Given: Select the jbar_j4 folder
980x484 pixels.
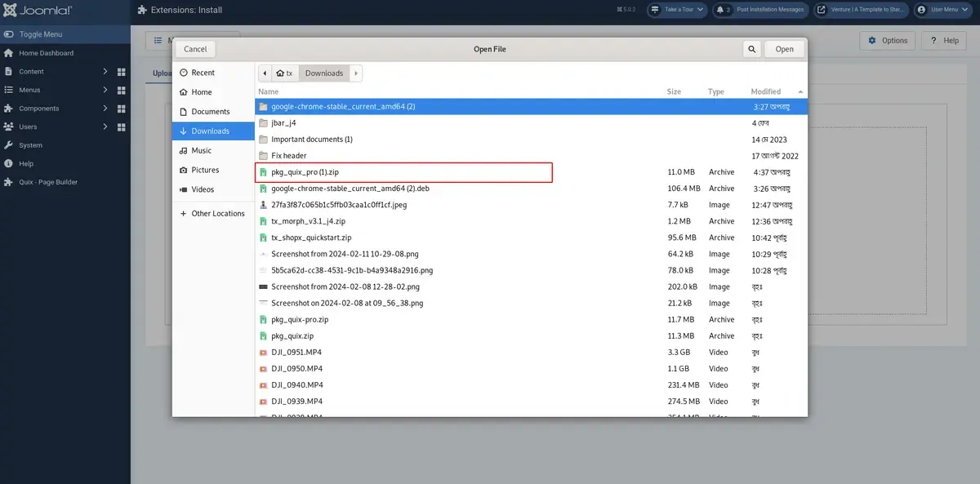Looking at the screenshot, I should [531, 122].
